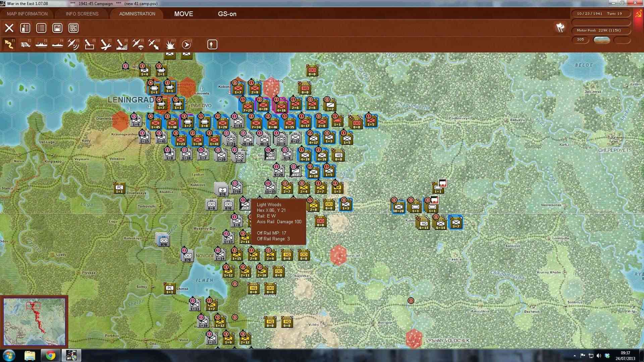Click the CHEREPOVETS city label

pos(615,150)
